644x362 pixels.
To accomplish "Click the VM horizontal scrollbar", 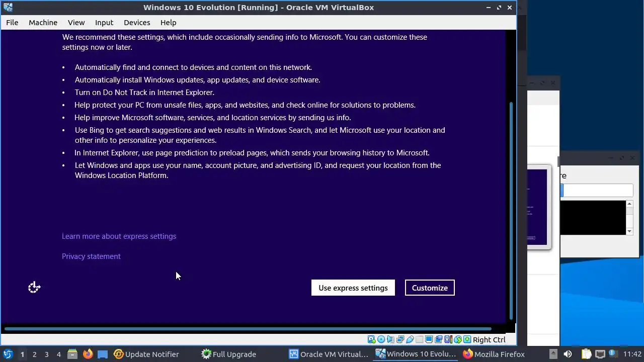I will tap(248, 329).
